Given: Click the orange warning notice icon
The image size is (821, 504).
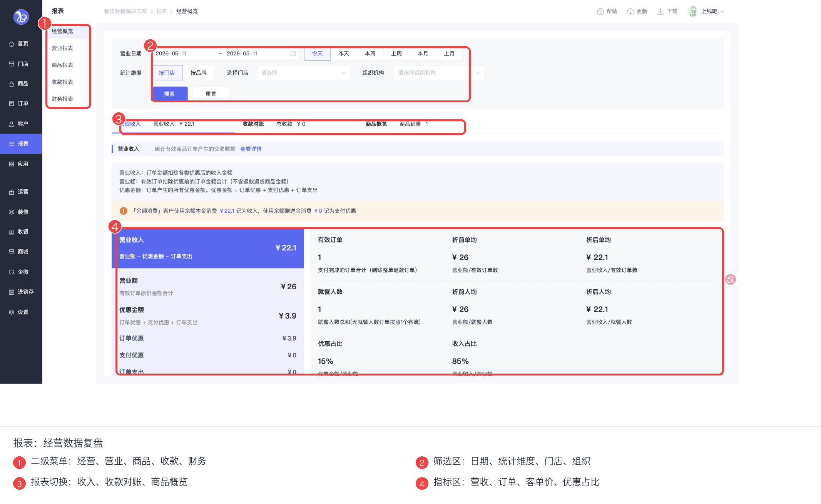Looking at the screenshot, I should click(x=123, y=211).
